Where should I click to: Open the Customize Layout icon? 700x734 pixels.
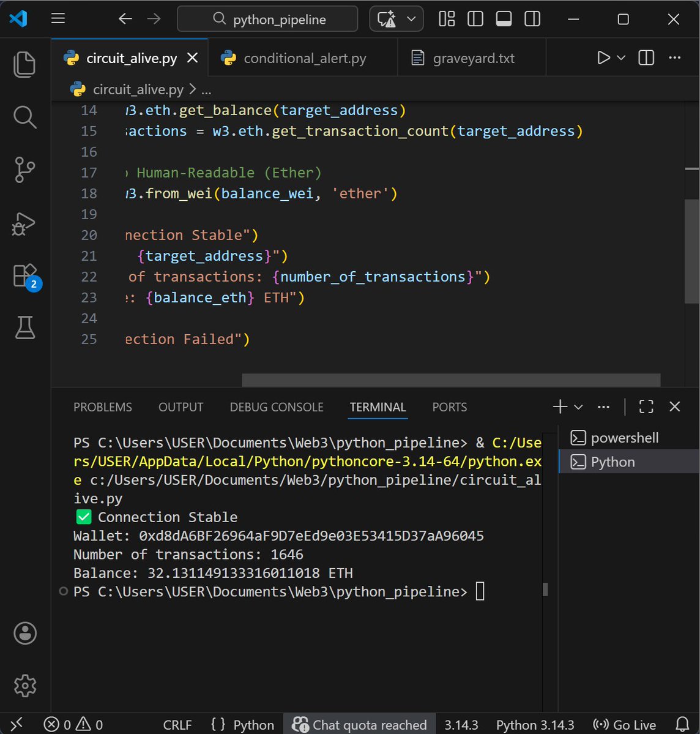[x=447, y=19]
